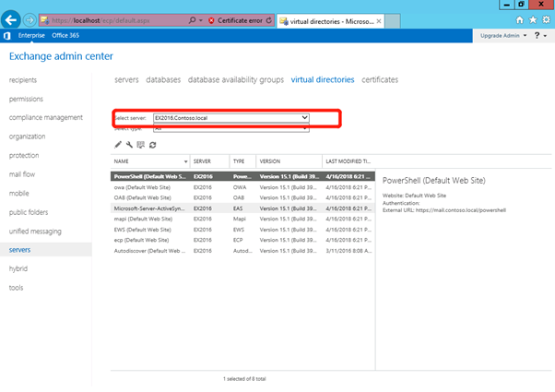Screen dimensions: 555x392
Task: Open the Favorites star icon
Action: click(533, 19)
